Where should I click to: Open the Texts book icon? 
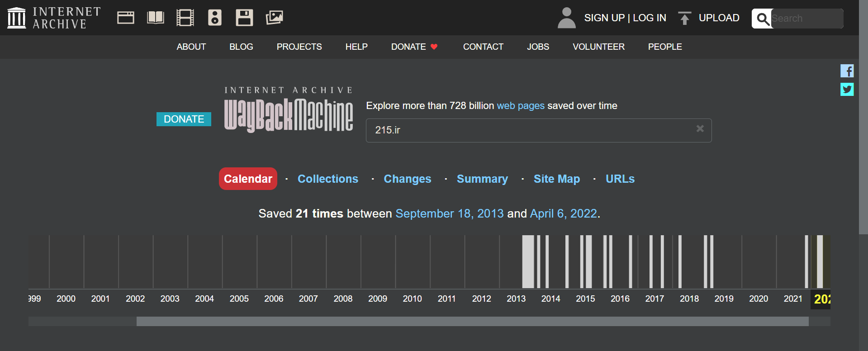point(155,18)
